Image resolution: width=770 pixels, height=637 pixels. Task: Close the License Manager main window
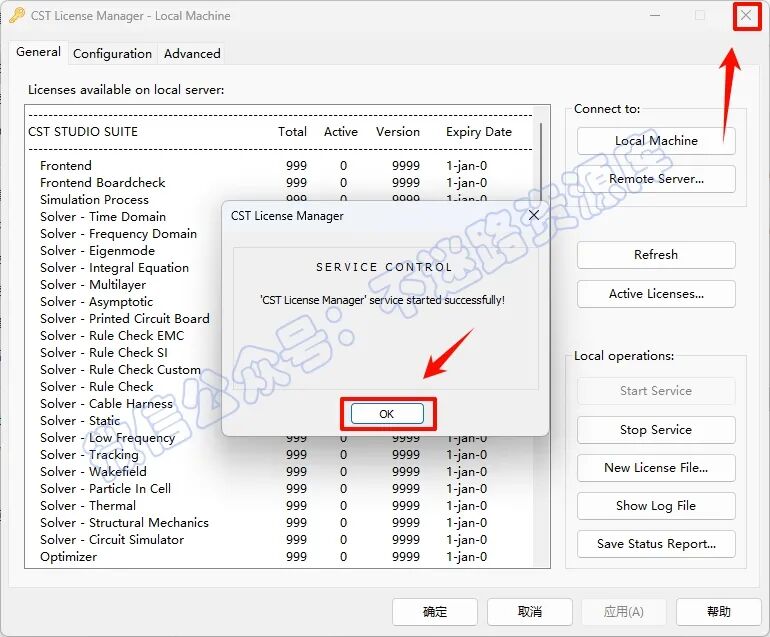(746, 16)
